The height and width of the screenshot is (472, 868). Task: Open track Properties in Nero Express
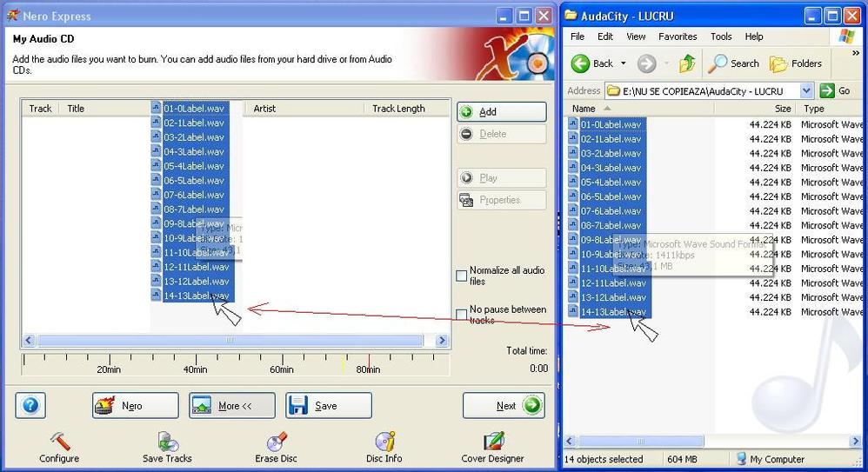501,200
